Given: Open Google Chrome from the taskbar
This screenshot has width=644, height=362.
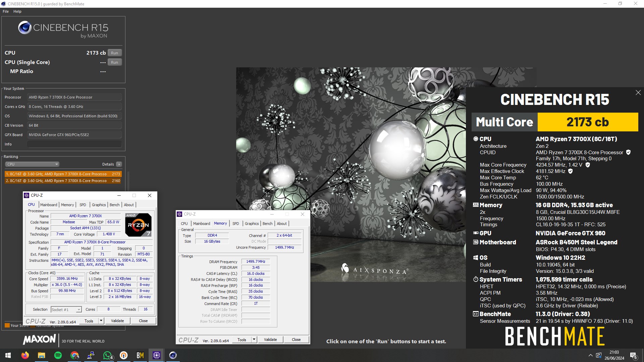Looking at the screenshot, I should [74, 355].
